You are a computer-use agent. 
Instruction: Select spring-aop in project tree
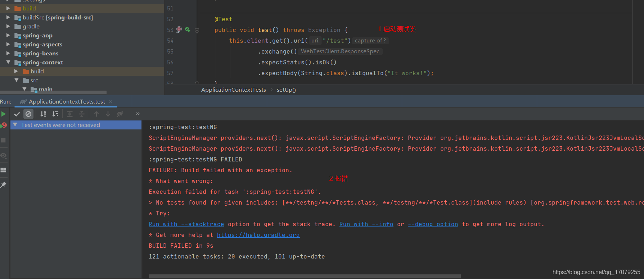pyautogui.click(x=37, y=35)
